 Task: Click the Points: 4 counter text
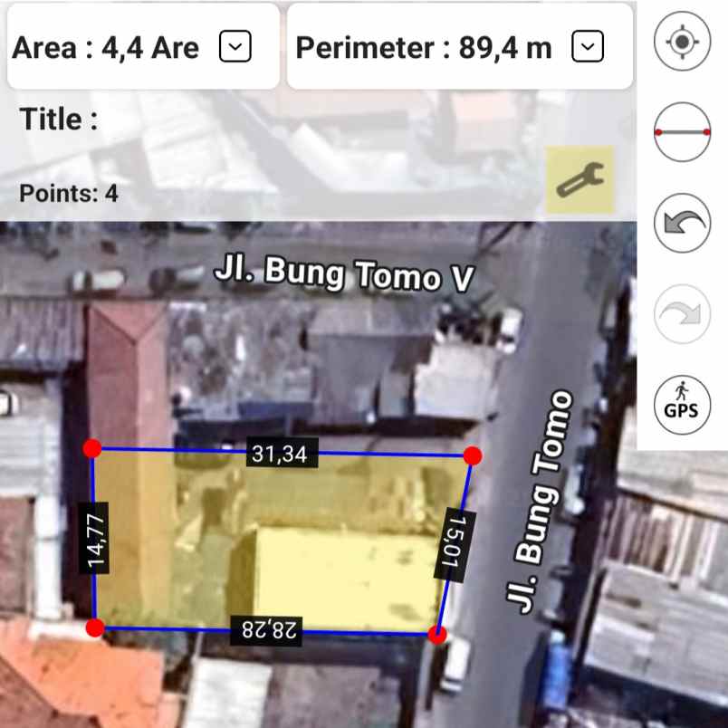[69, 193]
